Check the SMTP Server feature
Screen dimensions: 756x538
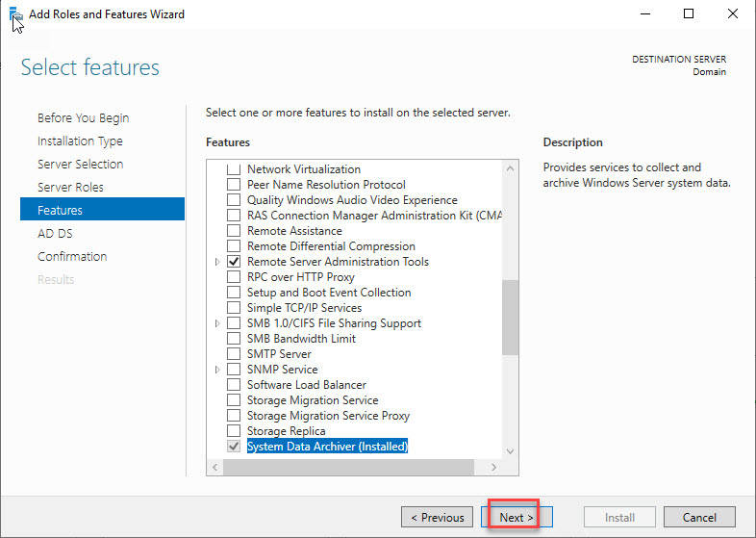233,354
